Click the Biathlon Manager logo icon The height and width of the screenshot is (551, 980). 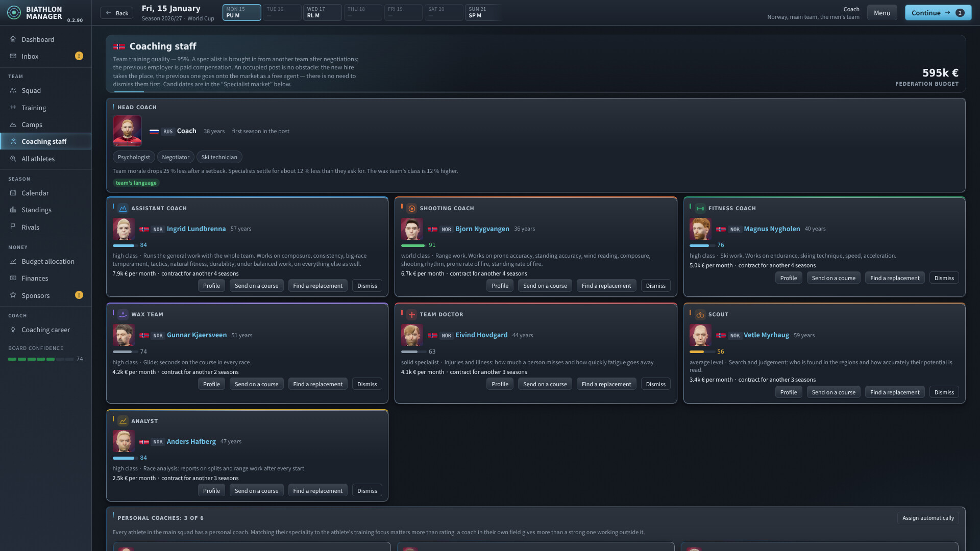(14, 13)
